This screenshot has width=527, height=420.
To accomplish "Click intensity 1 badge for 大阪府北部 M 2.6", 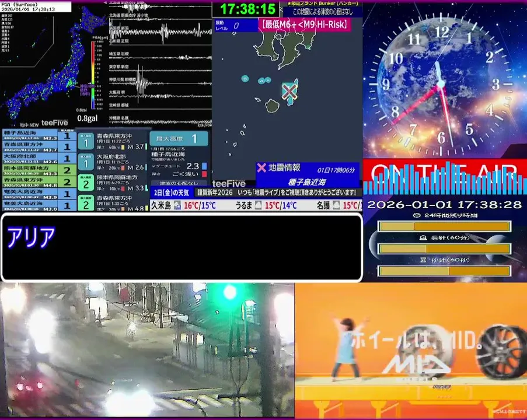I will pos(86,163).
